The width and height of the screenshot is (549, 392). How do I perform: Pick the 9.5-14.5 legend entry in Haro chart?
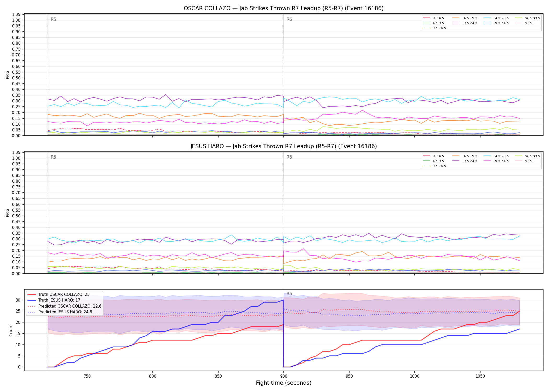click(x=434, y=166)
